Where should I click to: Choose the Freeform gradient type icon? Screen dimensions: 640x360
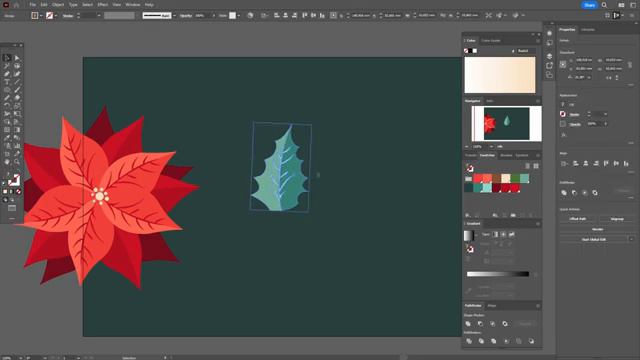coord(511,234)
